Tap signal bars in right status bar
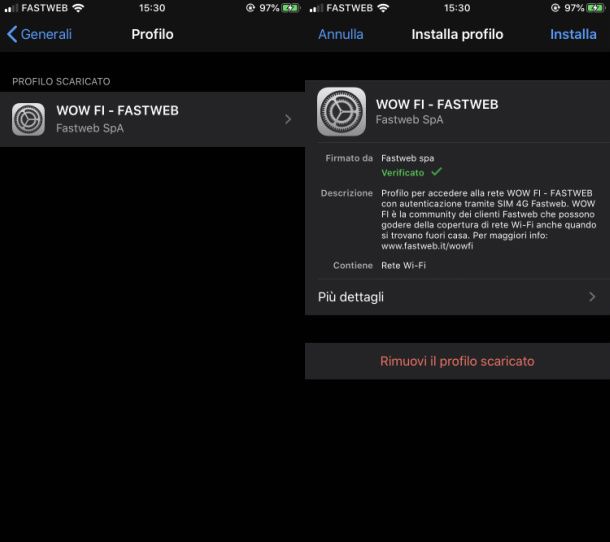 [x=316, y=9]
